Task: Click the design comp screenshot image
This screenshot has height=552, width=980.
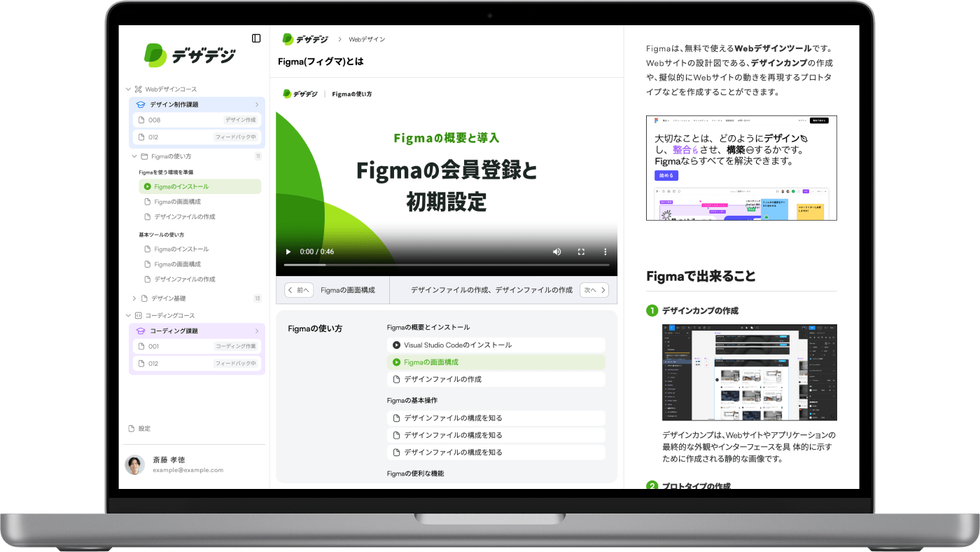Action: (750, 373)
